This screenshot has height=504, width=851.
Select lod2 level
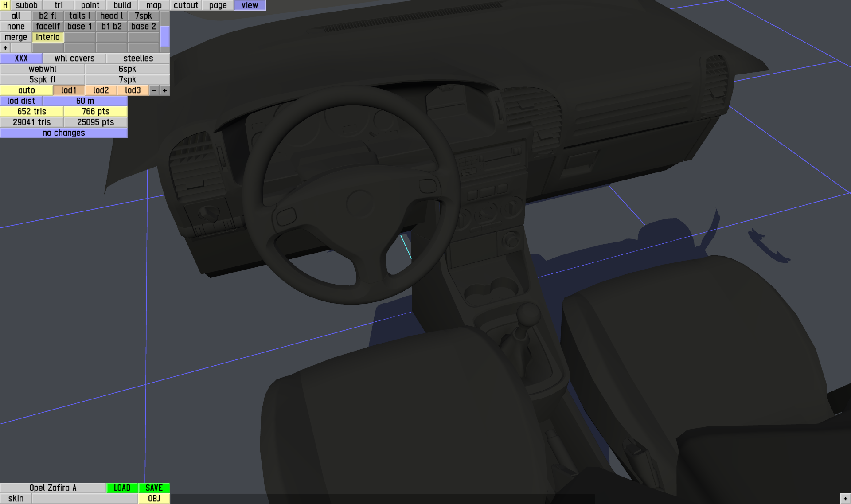click(x=101, y=90)
